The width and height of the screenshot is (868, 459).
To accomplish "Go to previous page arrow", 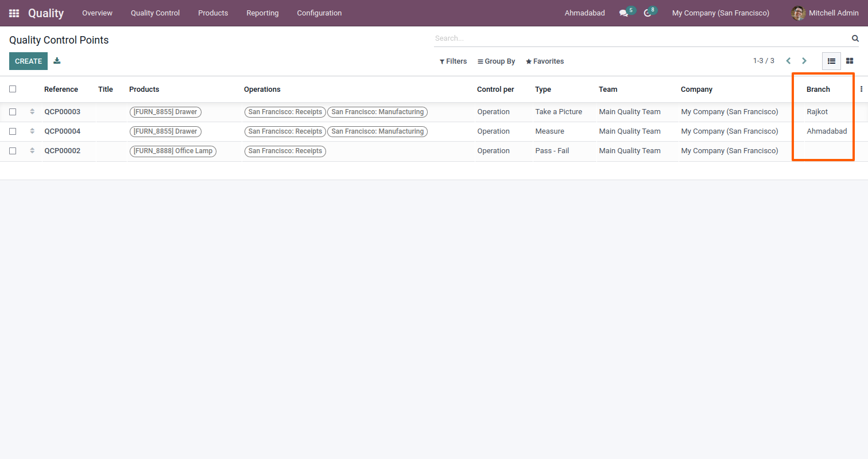I will pyautogui.click(x=788, y=61).
